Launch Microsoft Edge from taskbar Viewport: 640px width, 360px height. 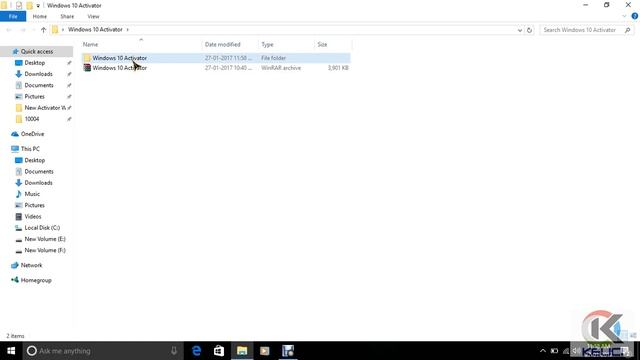pyautogui.click(x=196, y=351)
